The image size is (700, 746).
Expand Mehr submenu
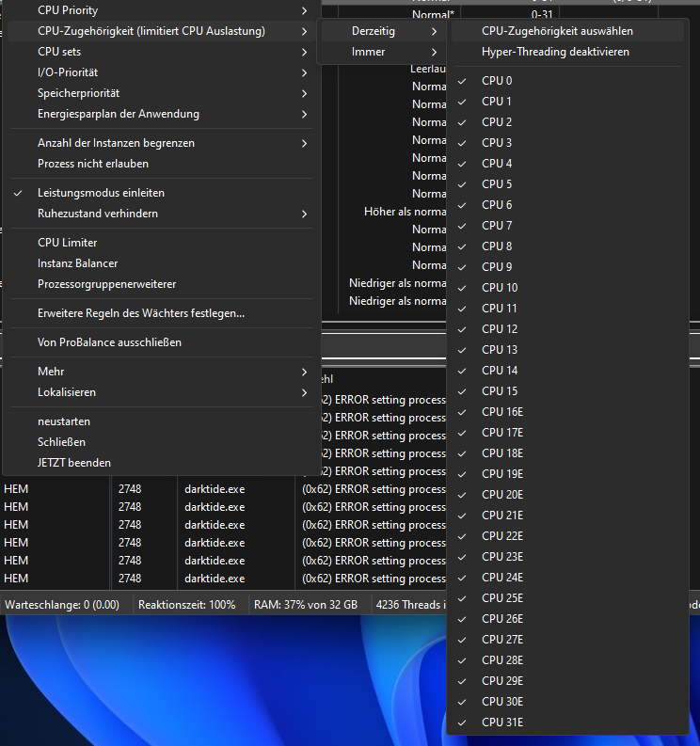161,372
